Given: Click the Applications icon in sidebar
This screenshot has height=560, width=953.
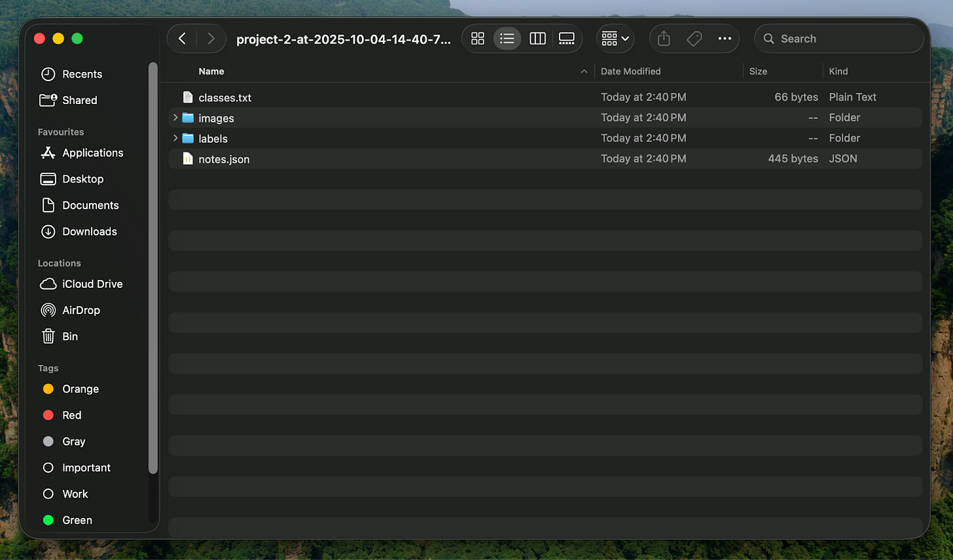Looking at the screenshot, I should [48, 152].
